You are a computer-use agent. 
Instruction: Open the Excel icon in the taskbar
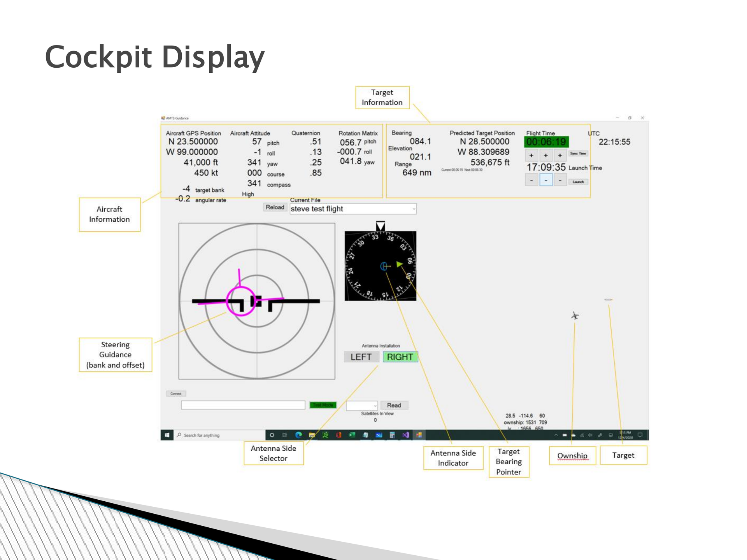pyautogui.click(x=352, y=435)
